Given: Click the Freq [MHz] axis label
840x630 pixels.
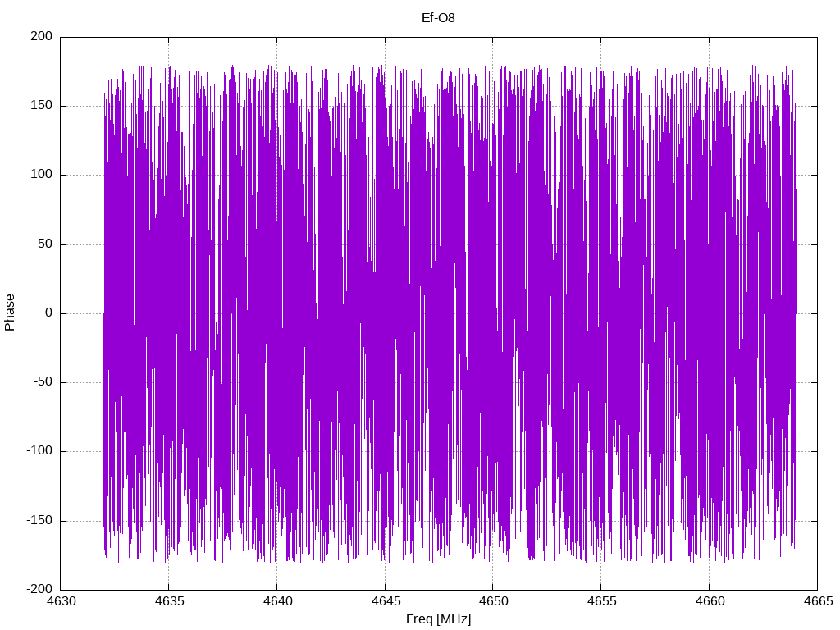Looking at the screenshot, I should (x=438, y=619).
